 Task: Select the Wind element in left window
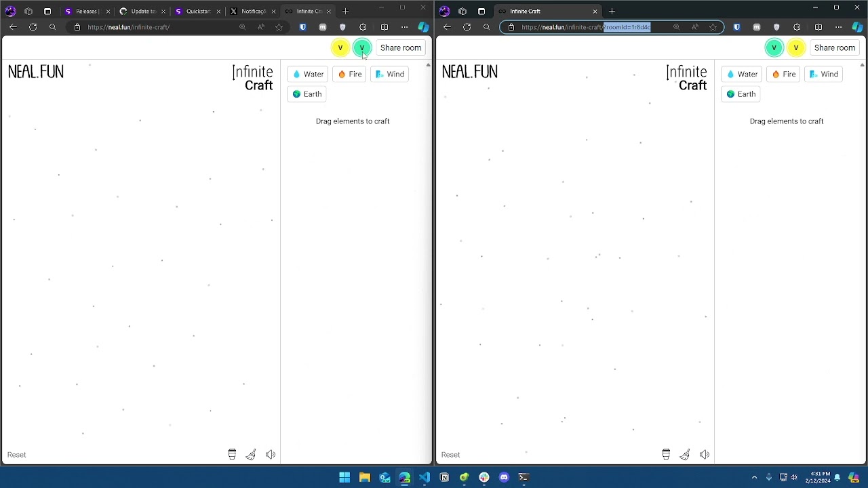389,74
